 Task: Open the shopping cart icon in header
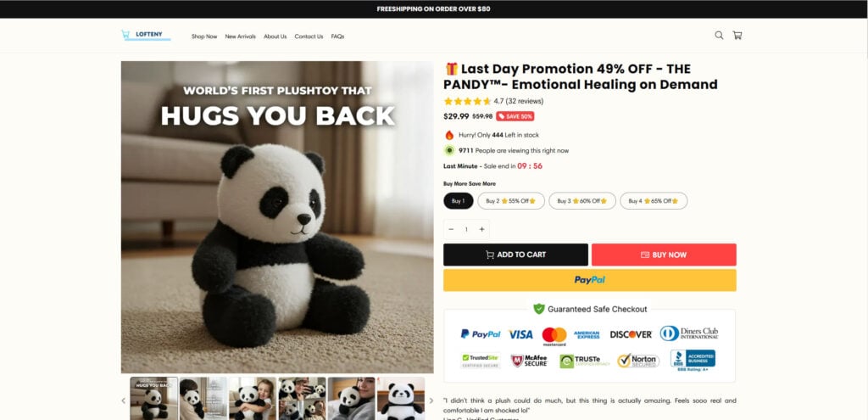tap(737, 36)
